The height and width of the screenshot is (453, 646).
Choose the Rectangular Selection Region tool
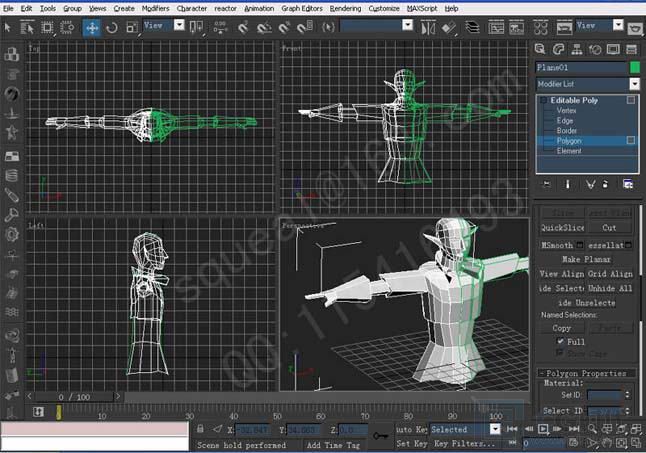47,28
